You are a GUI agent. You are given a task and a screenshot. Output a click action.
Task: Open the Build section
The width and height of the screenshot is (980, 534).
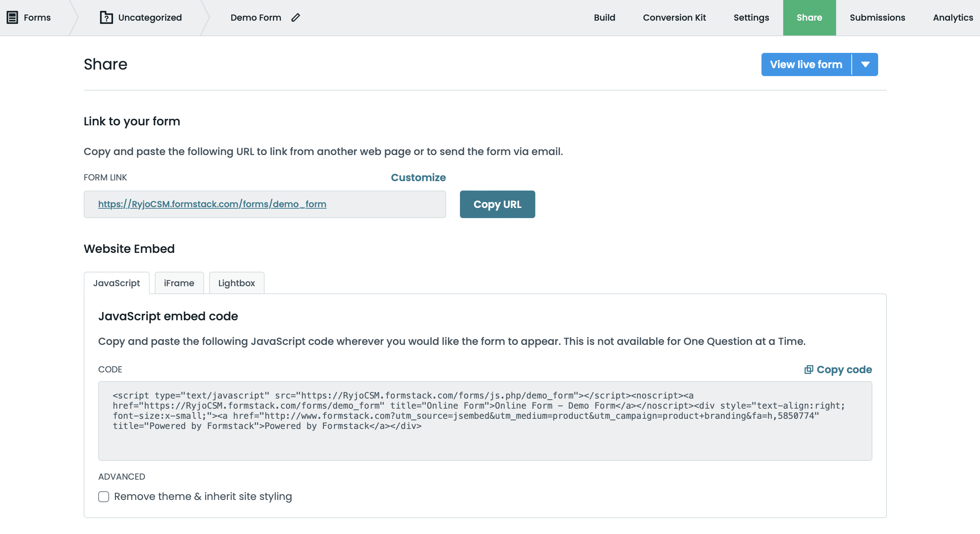point(604,17)
